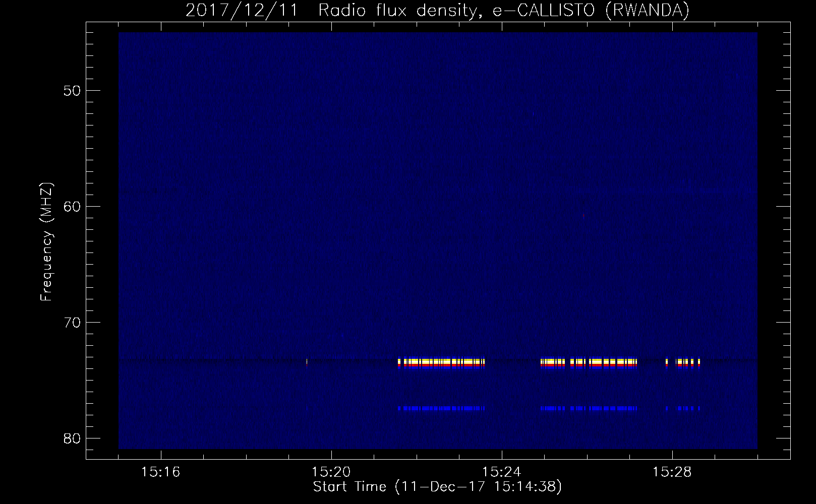816x504 pixels.
Task: Click the 15:20 time tick label
Action: pos(331,472)
